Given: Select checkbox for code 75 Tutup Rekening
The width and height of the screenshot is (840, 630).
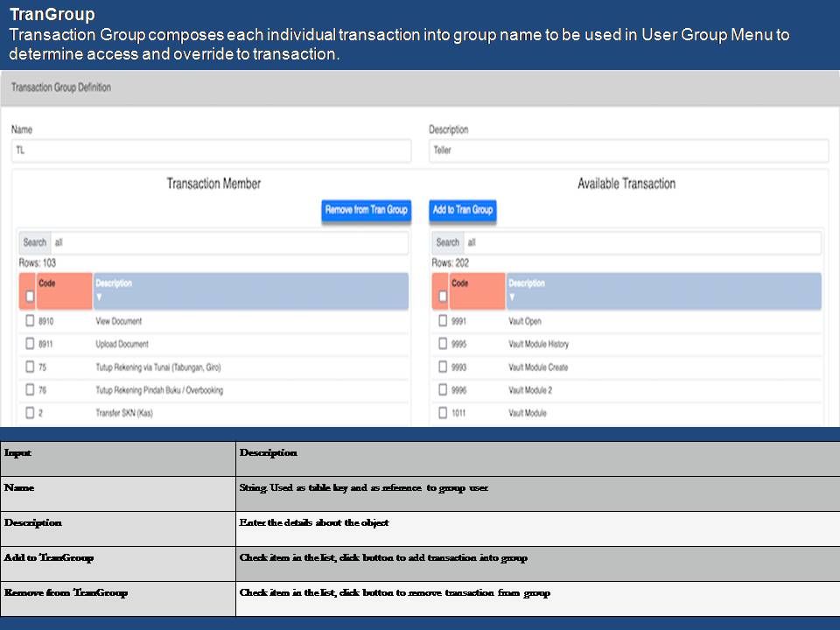Looking at the screenshot, I should [30, 367].
